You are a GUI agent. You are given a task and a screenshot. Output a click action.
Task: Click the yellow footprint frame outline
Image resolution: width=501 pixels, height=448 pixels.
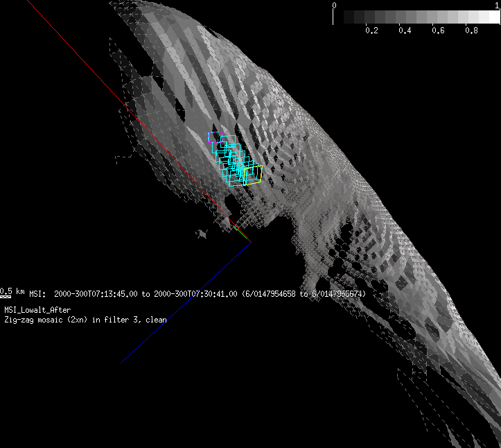(x=253, y=175)
